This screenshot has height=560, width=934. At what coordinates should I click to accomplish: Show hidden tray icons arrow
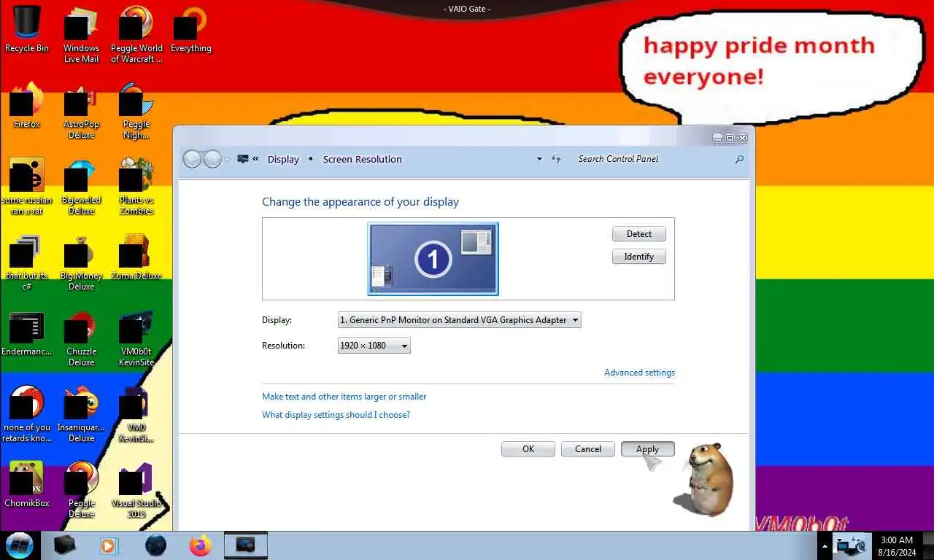(x=825, y=545)
